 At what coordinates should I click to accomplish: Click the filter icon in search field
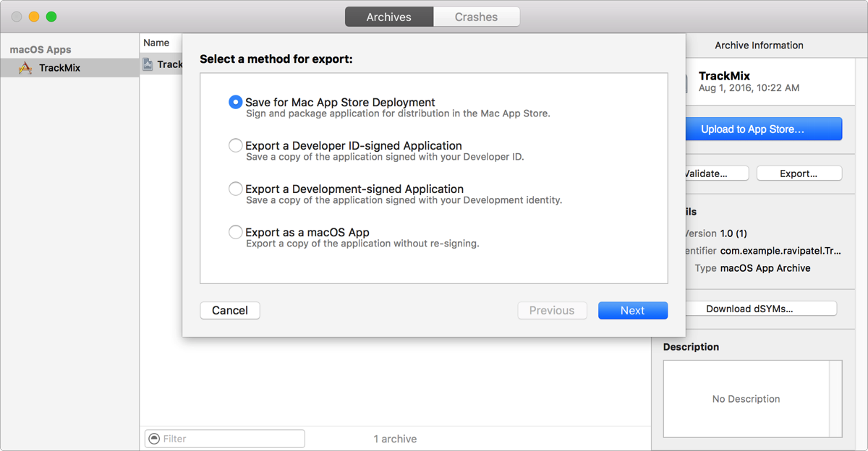pyautogui.click(x=153, y=439)
